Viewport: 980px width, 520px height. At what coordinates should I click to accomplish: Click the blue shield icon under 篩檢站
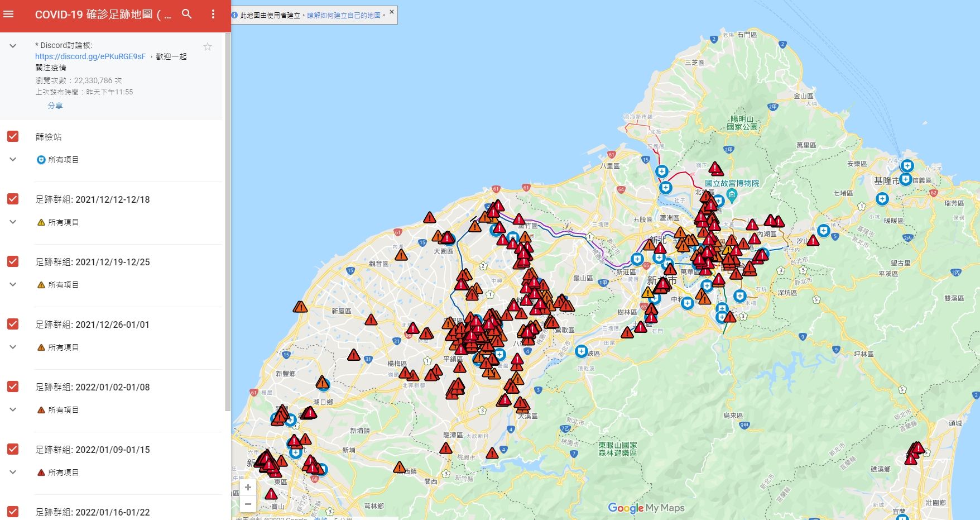pos(41,160)
